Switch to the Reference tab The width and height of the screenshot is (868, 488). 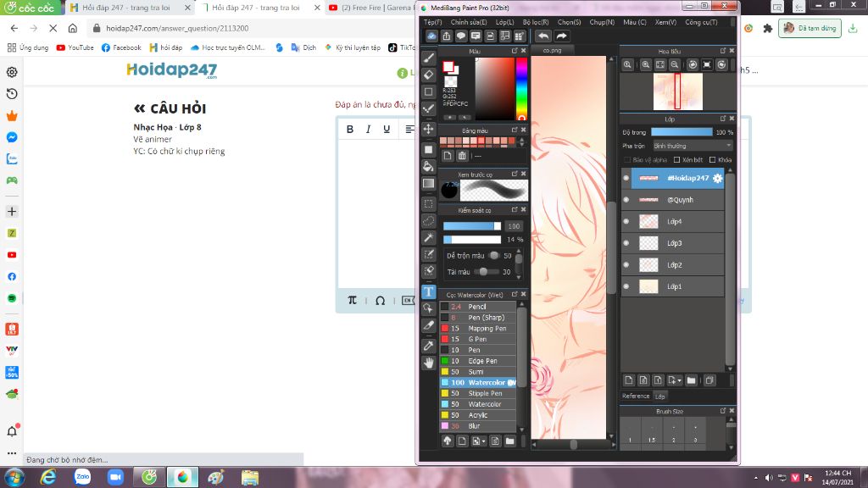636,396
